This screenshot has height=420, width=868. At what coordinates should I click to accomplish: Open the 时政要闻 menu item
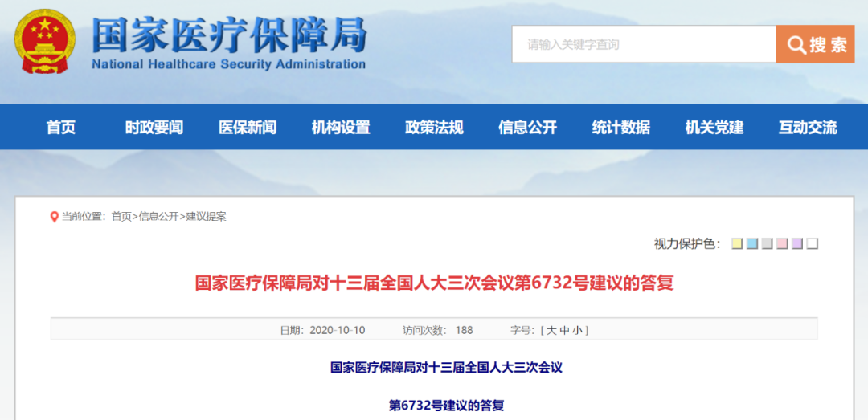(154, 127)
